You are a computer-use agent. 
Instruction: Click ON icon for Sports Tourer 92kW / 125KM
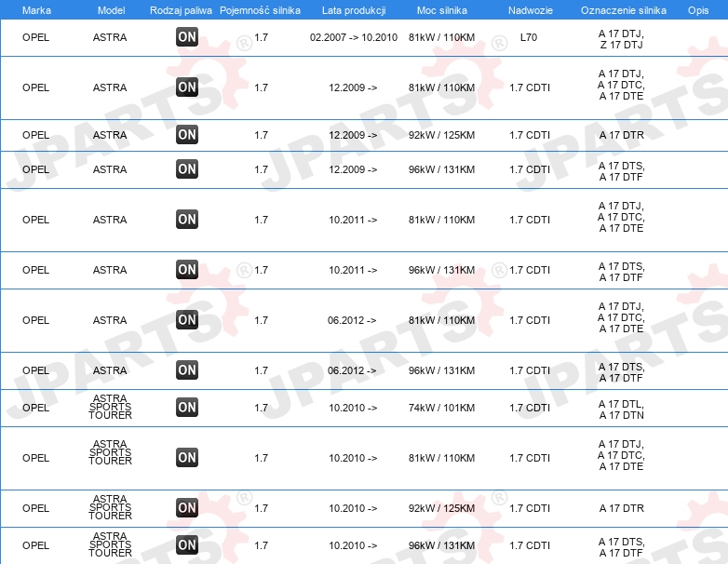point(187,508)
